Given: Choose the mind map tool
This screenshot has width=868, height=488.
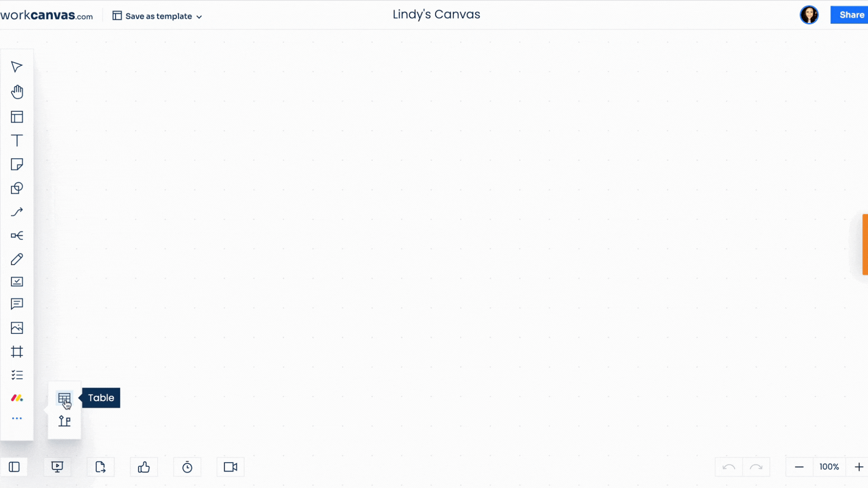Looking at the screenshot, I should [x=17, y=235].
